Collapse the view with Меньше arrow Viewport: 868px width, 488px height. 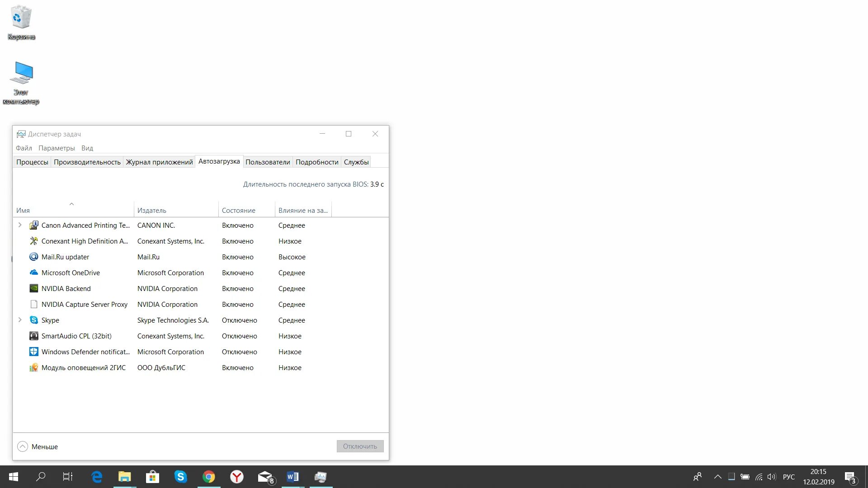(23, 446)
